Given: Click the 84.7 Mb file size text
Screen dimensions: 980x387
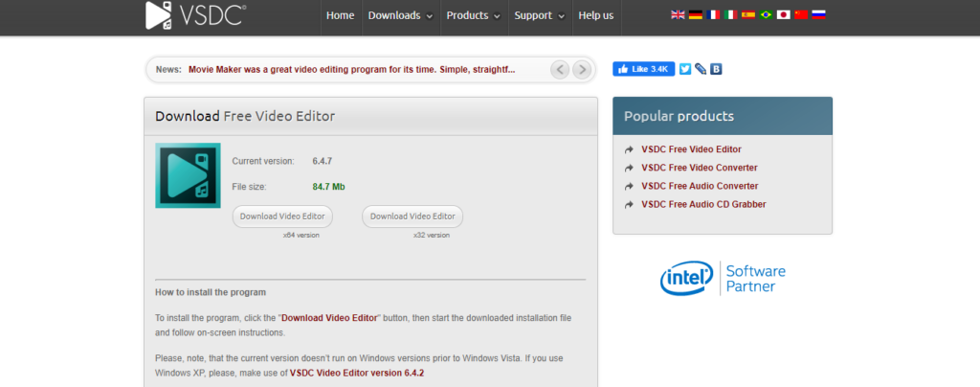Looking at the screenshot, I should point(329,186).
